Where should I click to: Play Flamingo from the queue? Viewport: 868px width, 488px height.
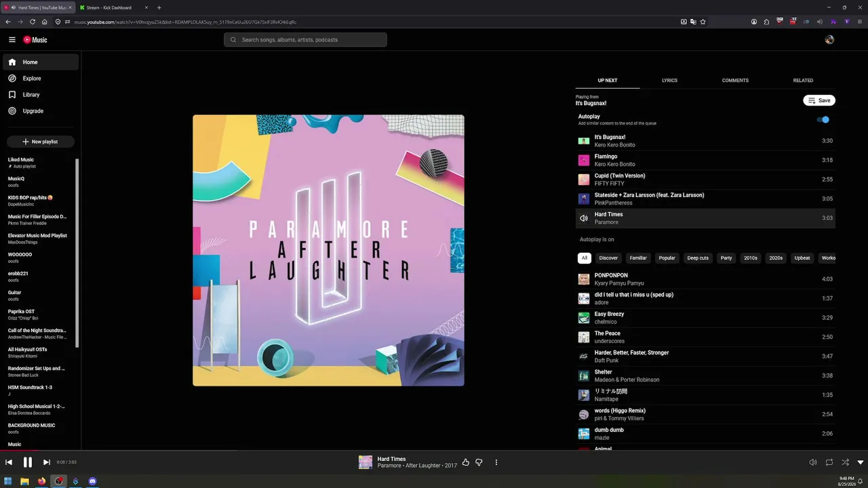[705, 161]
